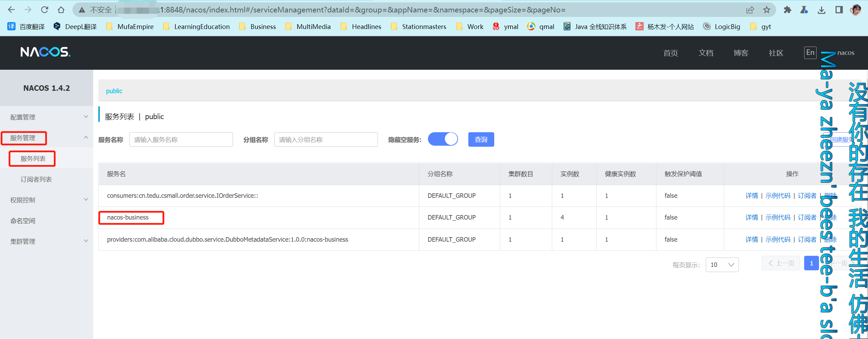This screenshot has width=868, height=339.
Task: Expand the 权限控制 sidebar menu
Action: (47, 200)
